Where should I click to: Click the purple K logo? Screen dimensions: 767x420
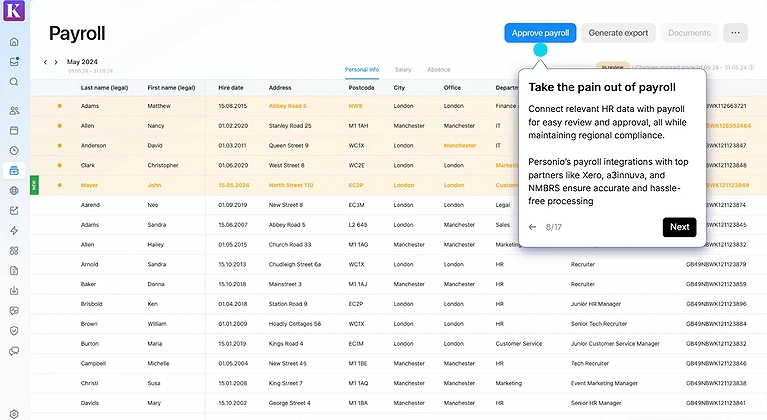coord(14,10)
